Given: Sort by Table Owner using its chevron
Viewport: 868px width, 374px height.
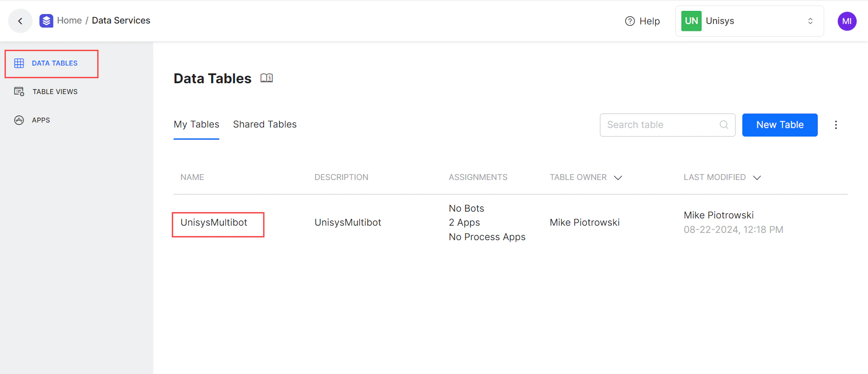Looking at the screenshot, I should (618, 178).
